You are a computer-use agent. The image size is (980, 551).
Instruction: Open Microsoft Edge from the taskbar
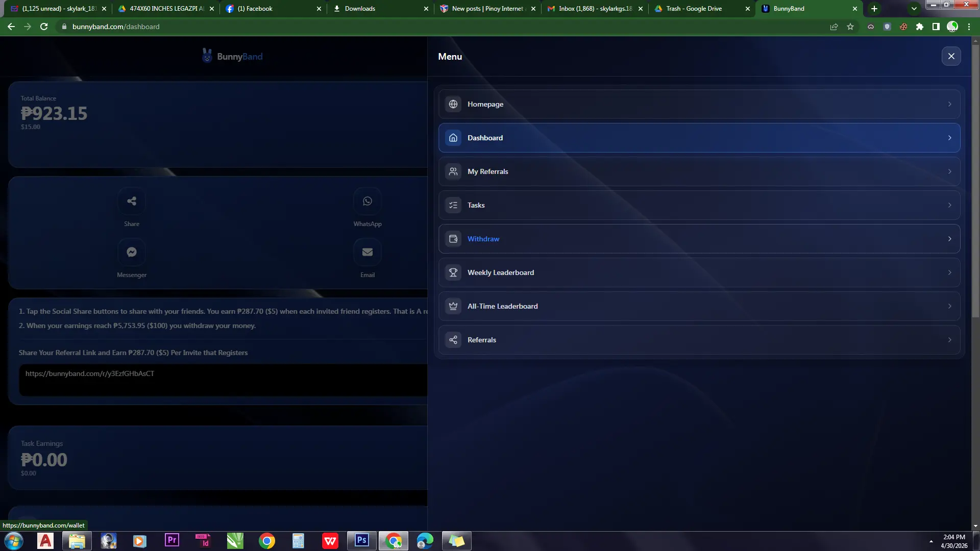point(425,541)
